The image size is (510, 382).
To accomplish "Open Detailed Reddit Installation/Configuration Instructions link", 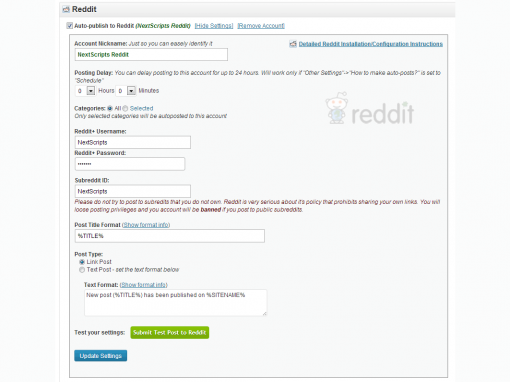I will [371, 44].
